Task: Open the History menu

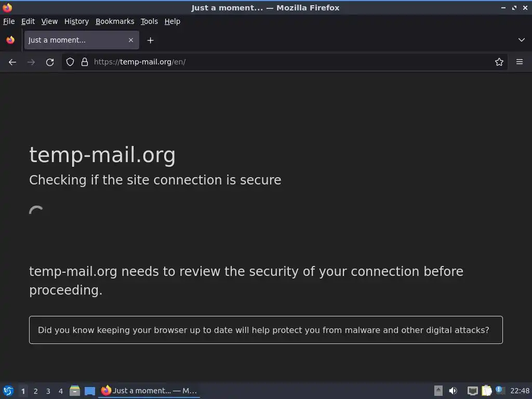Action: pos(77,21)
